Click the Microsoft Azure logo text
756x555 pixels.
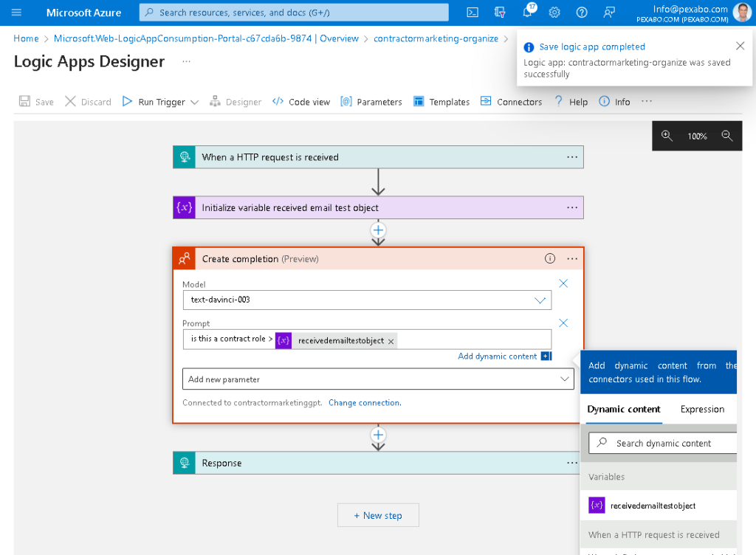pos(84,13)
